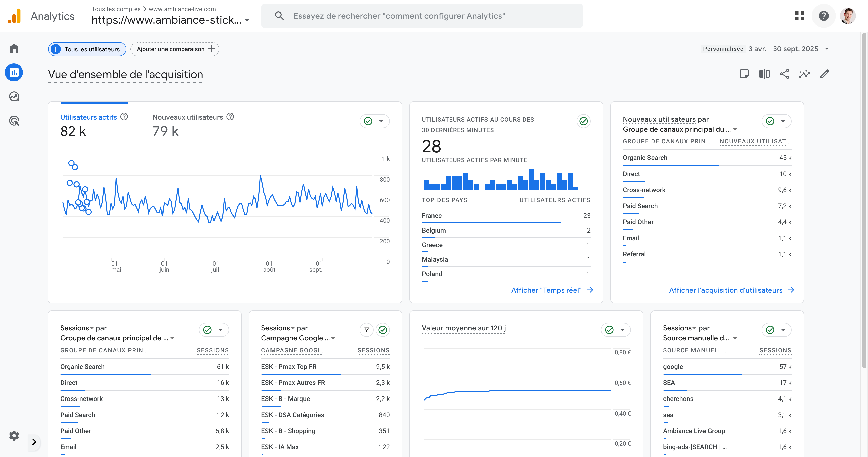The image size is (868, 457).
Task: Expand the property selector dropdown
Action: 247,20
